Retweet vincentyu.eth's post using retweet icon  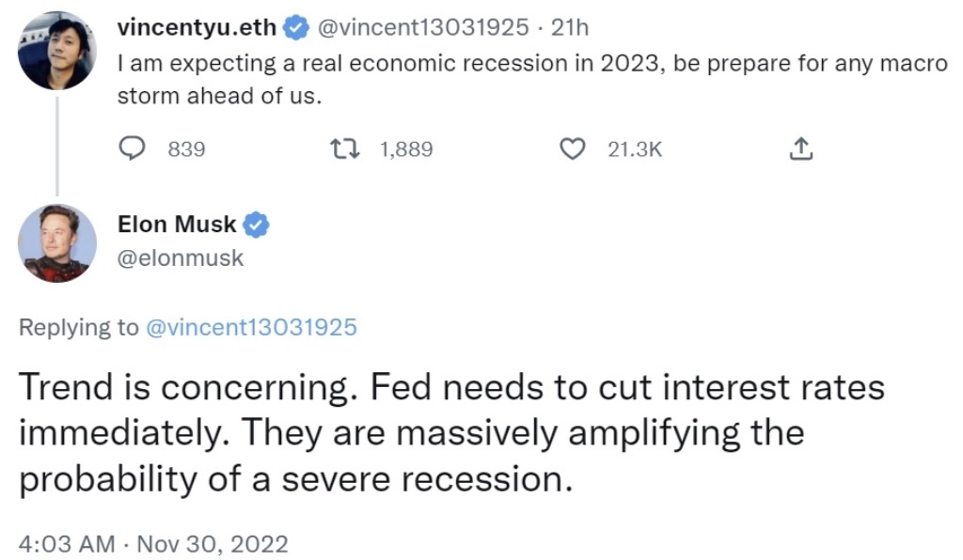tap(344, 148)
